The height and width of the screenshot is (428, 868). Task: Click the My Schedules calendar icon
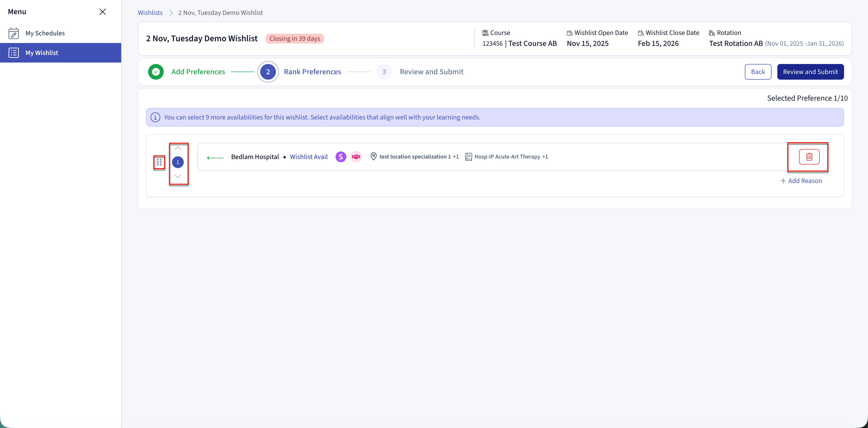pyautogui.click(x=13, y=33)
